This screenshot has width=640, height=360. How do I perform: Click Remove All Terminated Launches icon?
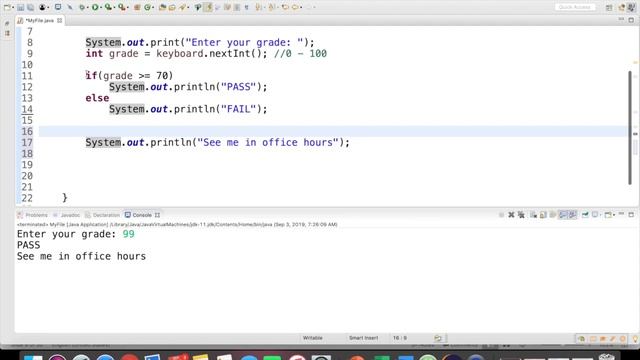pos(521,215)
